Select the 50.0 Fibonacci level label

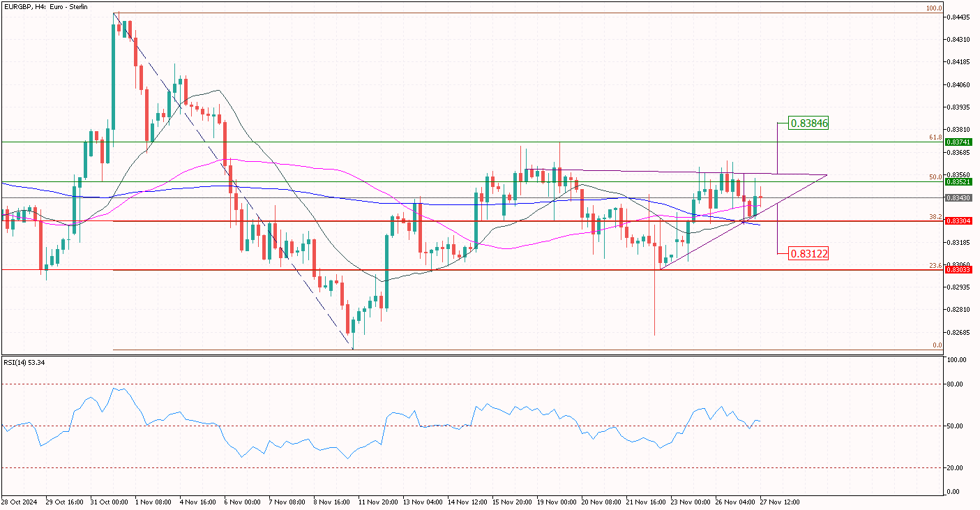[936, 177]
